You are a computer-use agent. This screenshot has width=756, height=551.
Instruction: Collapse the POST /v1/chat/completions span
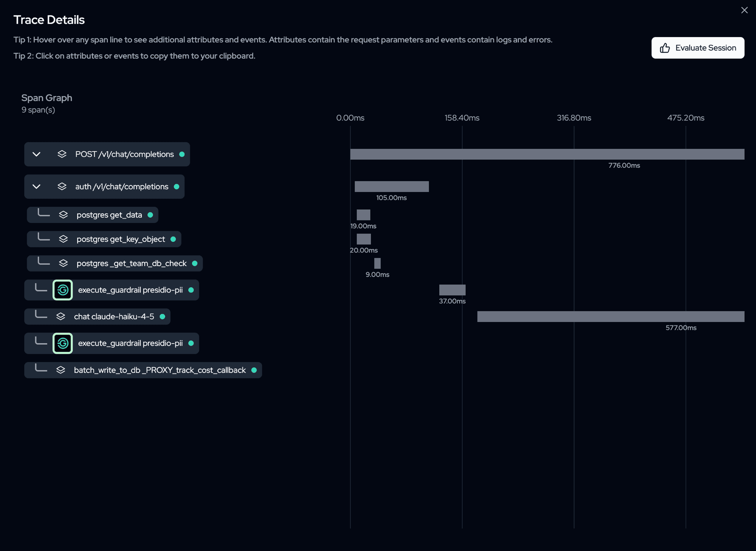pyautogui.click(x=36, y=154)
